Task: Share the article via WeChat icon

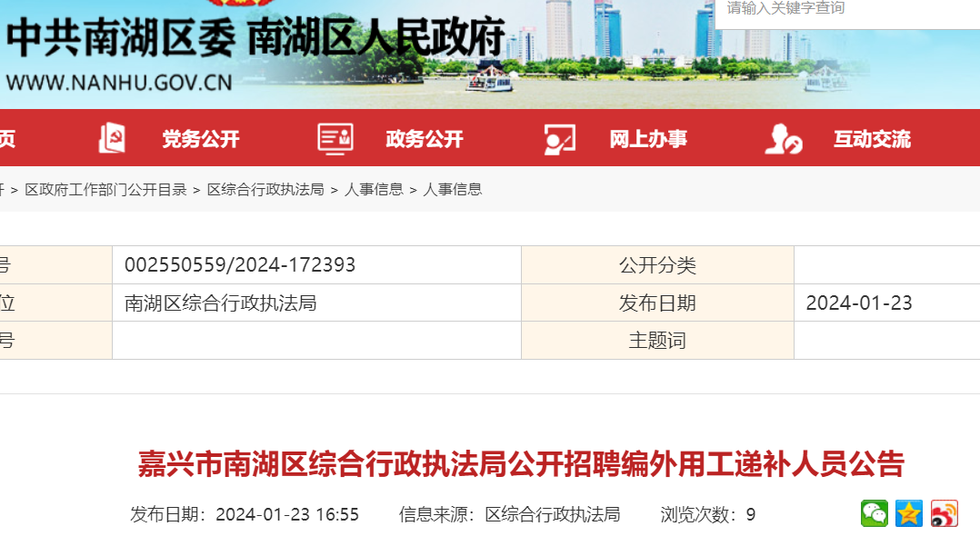Action: pos(875,513)
